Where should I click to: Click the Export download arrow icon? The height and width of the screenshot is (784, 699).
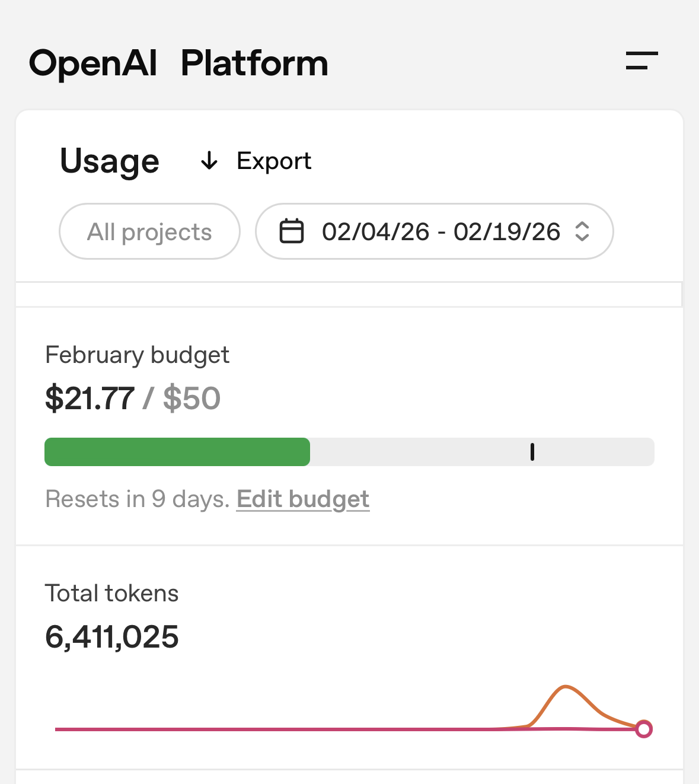[209, 161]
